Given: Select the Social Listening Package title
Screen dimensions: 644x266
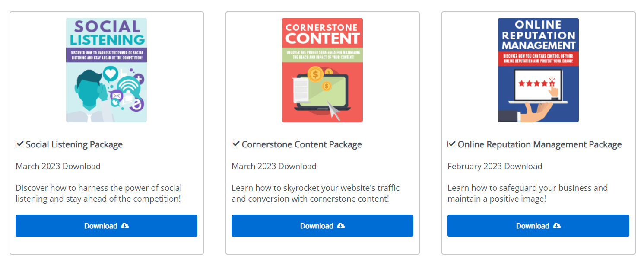Looking at the screenshot, I should pyautogui.click(x=74, y=144).
